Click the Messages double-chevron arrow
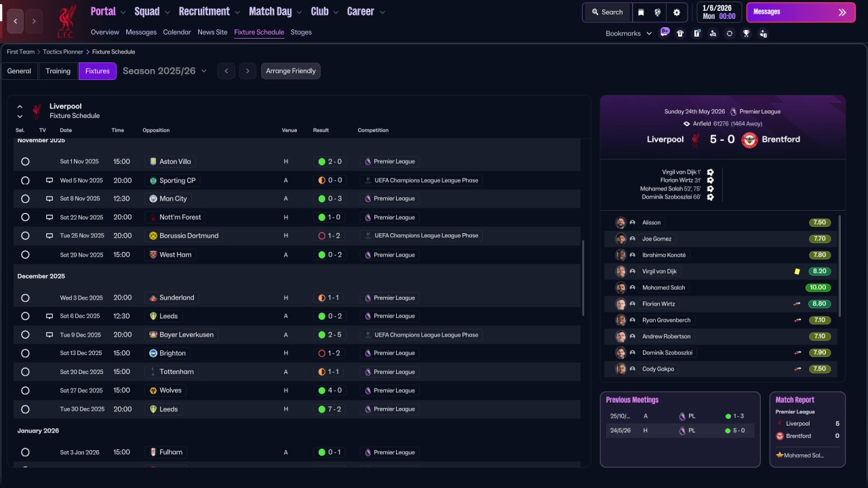 pyautogui.click(x=842, y=12)
